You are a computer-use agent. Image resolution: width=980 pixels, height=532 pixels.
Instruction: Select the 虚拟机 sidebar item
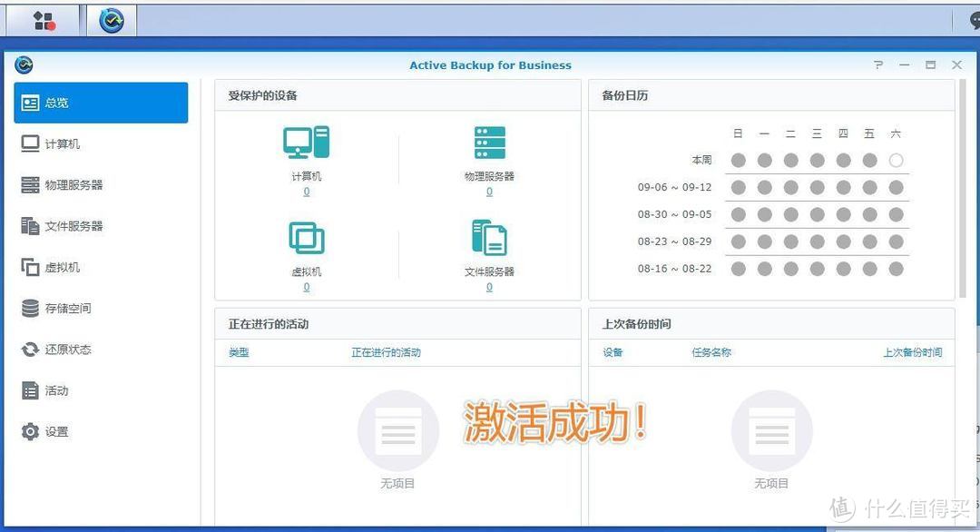(x=54, y=267)
